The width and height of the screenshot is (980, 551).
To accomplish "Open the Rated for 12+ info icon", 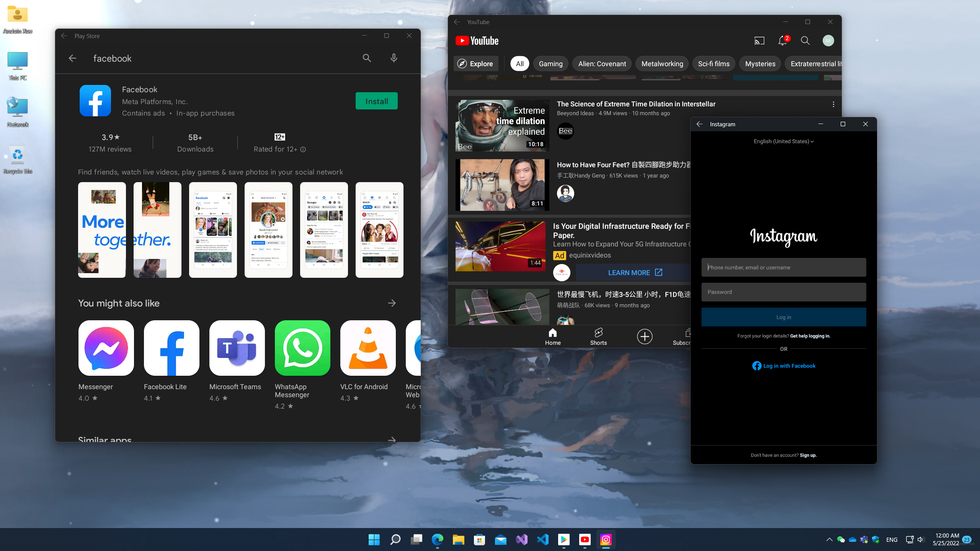I will click(x=303, y=149).
